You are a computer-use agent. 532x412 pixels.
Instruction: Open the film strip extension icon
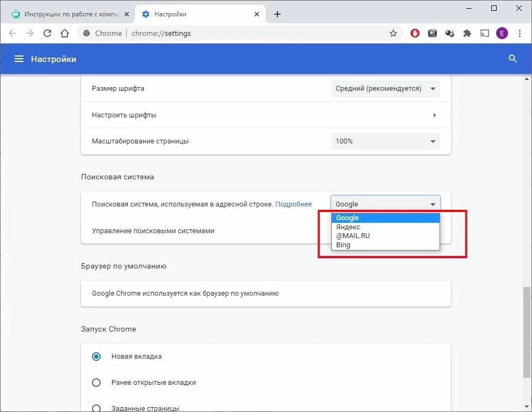432,33
